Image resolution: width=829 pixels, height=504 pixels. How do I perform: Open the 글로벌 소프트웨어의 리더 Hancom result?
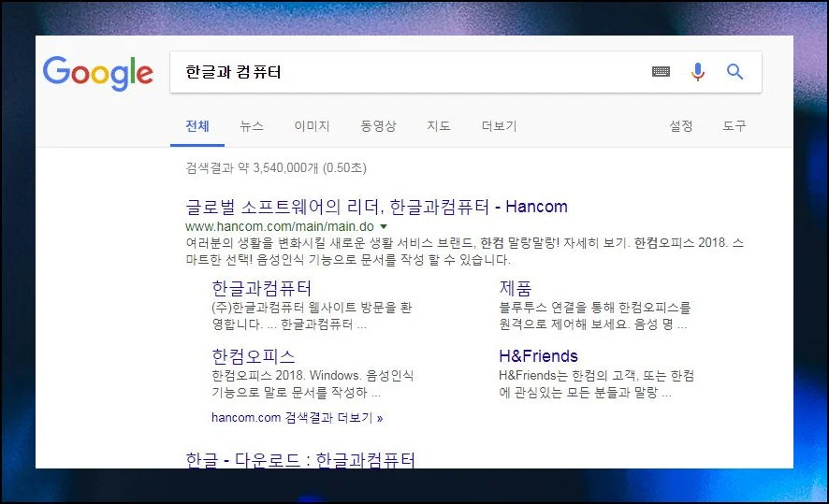tap(376, 207)
